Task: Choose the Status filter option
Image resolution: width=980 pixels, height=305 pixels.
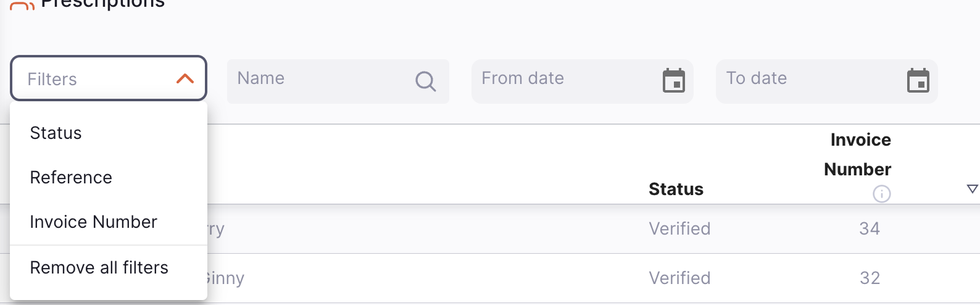Action: [56, 133]
